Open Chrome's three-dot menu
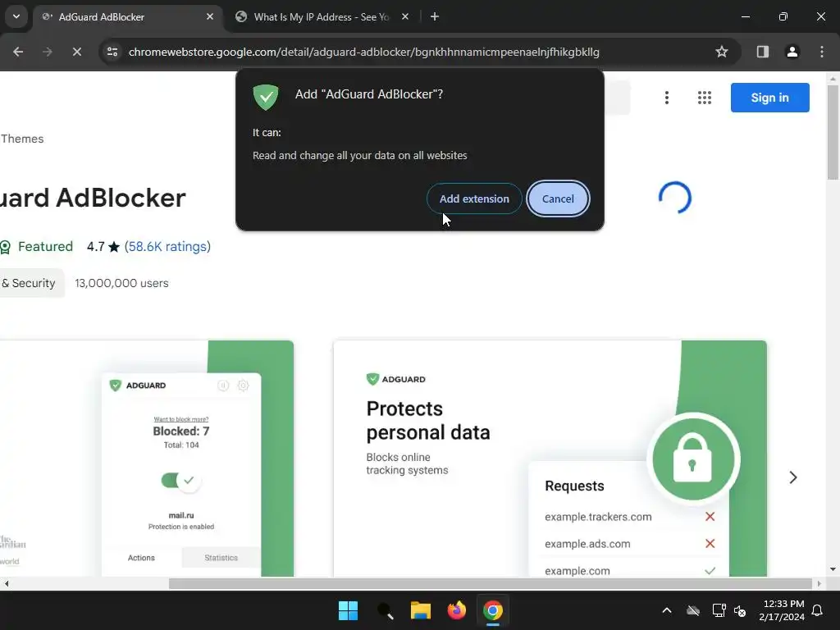Screen dimensions: 840x630 [822, 52]
